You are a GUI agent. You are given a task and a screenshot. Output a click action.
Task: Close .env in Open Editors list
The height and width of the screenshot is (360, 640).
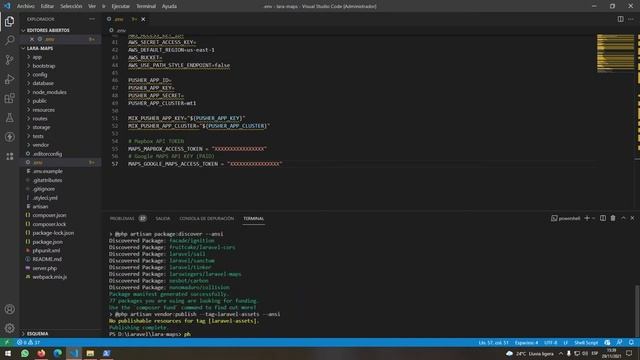pos(32,39)
